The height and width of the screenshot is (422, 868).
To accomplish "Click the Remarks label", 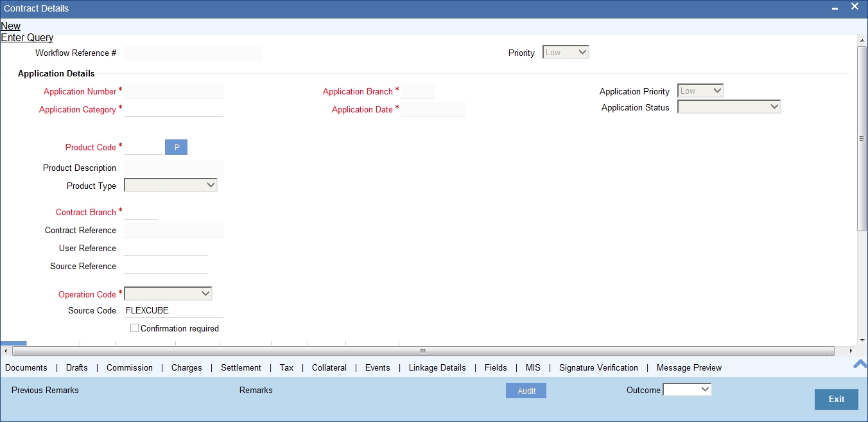I will [256, 390].
